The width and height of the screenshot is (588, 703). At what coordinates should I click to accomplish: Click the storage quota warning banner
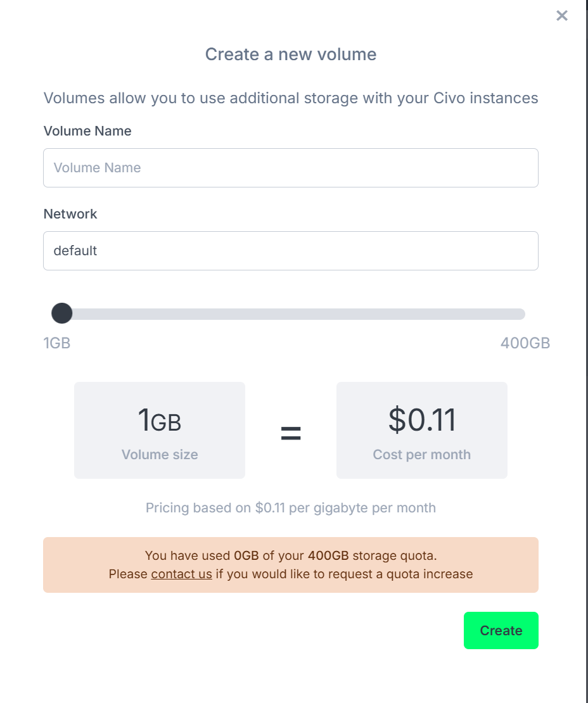point(291,564)
